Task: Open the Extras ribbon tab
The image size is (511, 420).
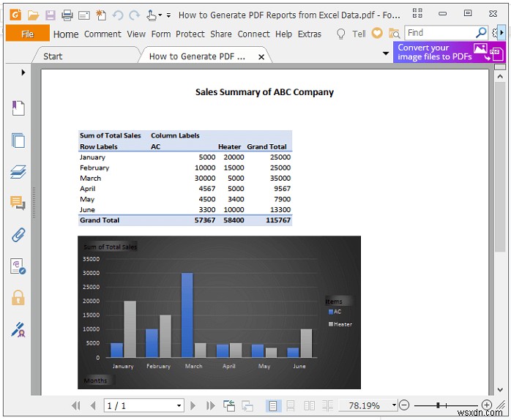Action: [x=310, y=34]
